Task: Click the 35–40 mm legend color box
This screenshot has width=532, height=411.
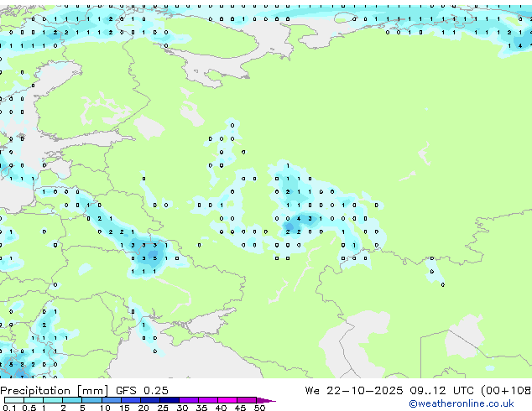Action: pyautogui.click(x=208, y=400)
